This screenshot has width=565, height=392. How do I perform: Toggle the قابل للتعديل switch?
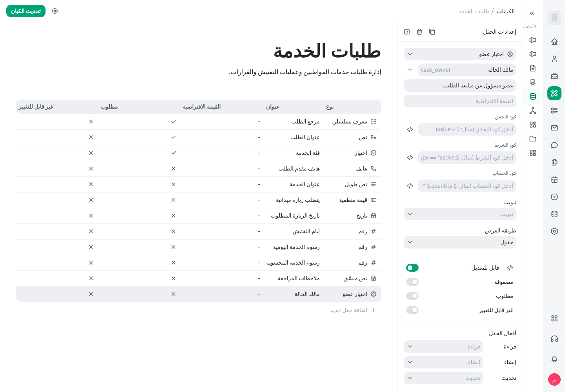pyautogui.click(x=412, y=268)
